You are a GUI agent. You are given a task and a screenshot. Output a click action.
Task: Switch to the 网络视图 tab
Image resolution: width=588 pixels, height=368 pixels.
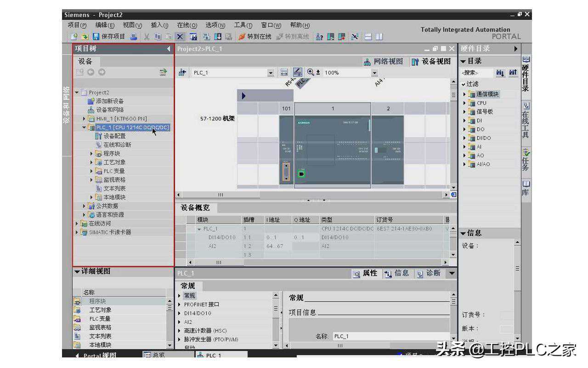(383, 62)
